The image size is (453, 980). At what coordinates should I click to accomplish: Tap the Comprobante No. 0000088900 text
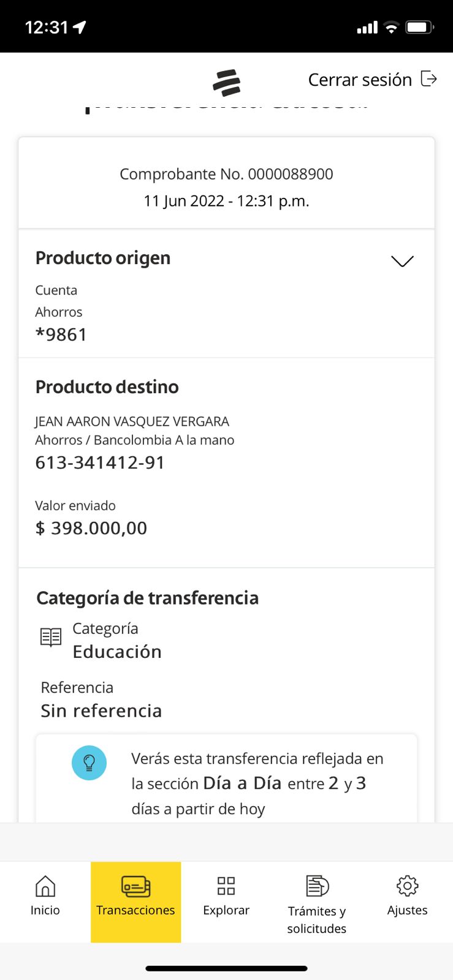tap(226, 174)
